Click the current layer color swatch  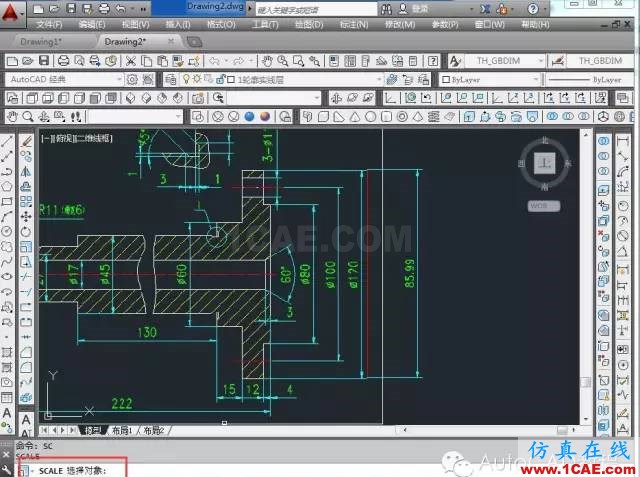[x=231, y=80]
